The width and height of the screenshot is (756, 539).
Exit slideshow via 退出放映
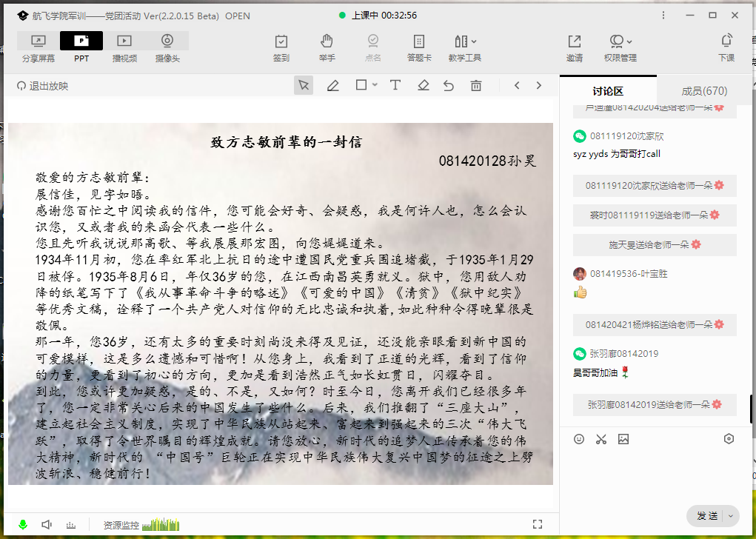[x=42, y=86]
